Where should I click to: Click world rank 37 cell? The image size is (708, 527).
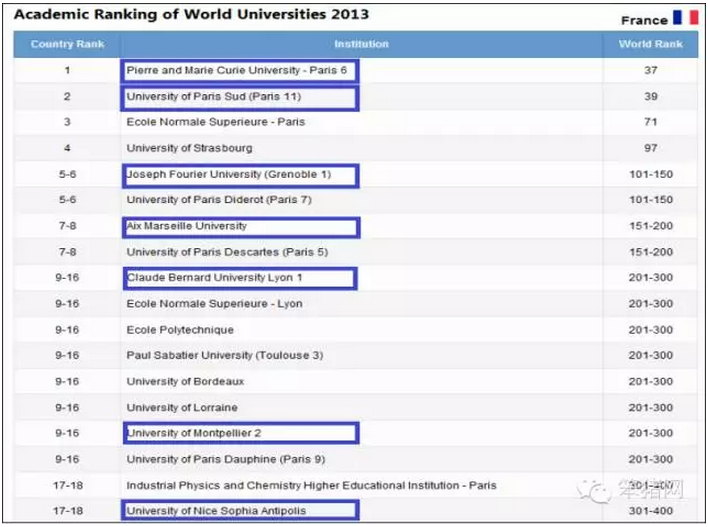[651, 70]
